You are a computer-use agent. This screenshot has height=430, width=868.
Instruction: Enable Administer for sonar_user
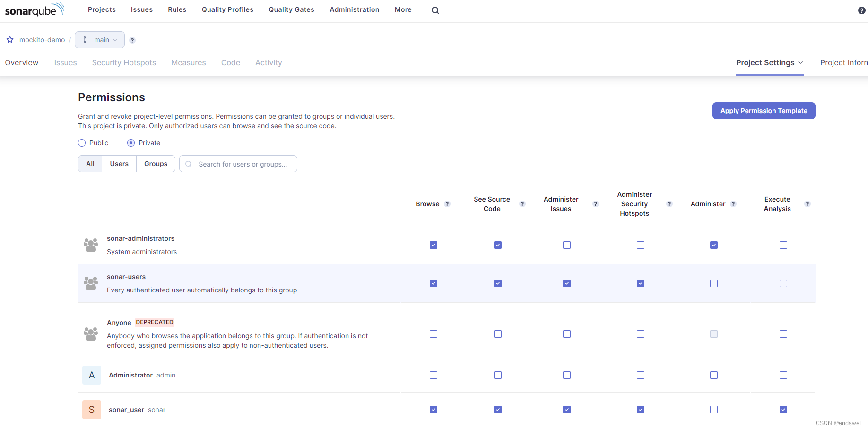point(714,410)
